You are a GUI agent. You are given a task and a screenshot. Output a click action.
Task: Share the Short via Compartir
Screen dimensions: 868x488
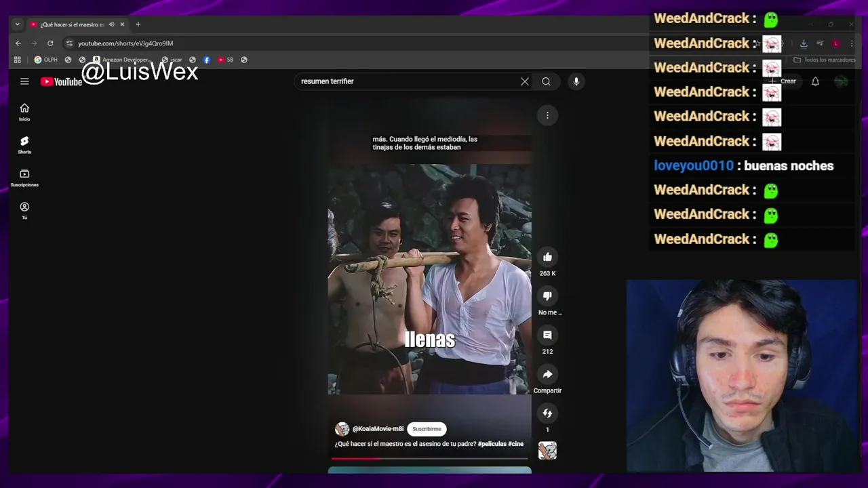click(547, 374)
